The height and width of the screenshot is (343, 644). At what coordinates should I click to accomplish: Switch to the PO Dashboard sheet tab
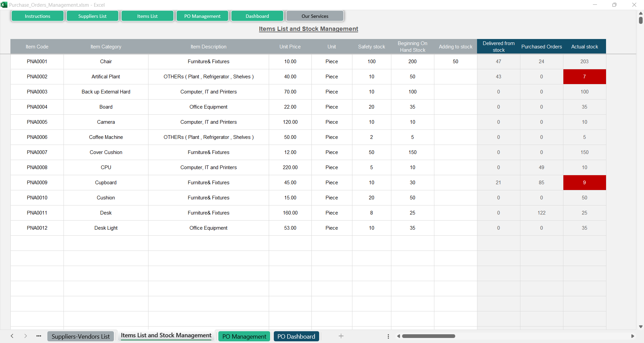coord(296,336)
